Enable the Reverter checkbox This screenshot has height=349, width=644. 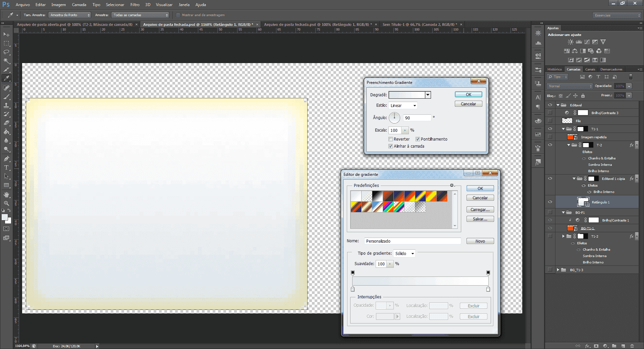(x=390, y=139)
